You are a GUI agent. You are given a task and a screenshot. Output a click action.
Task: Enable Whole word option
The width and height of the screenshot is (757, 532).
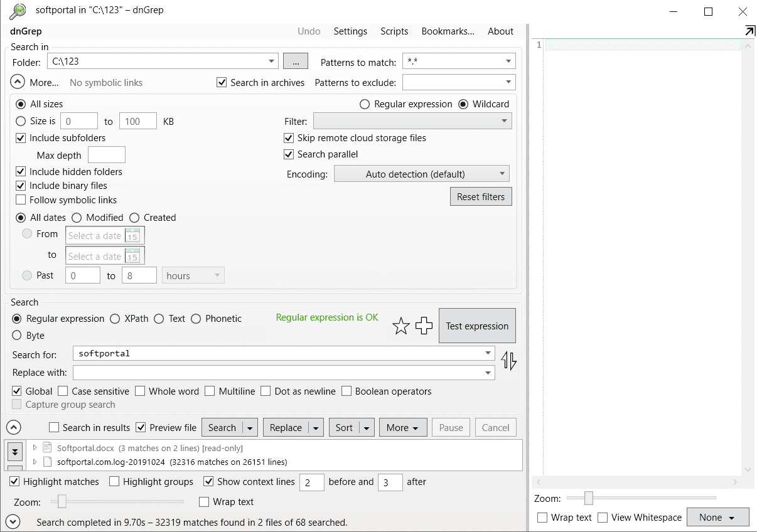[x=140, y=391]
